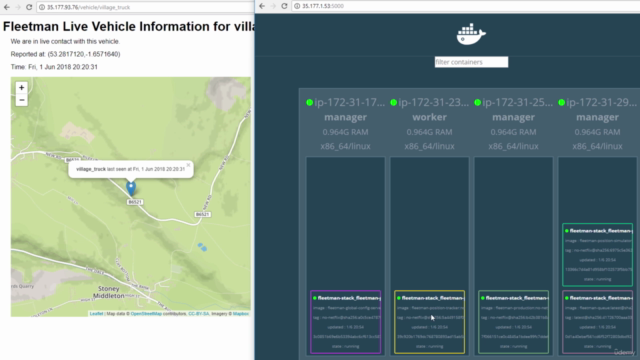Open site info icon beside 35.177.93.76 address
Screen dimensions: 640x360
(42, 7)
